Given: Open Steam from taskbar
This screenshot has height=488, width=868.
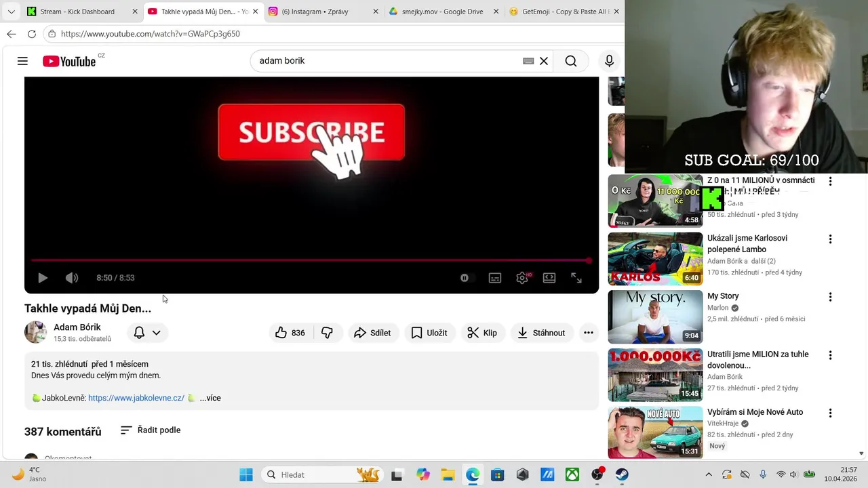Looking at the screenshot, I should (622, 474).
